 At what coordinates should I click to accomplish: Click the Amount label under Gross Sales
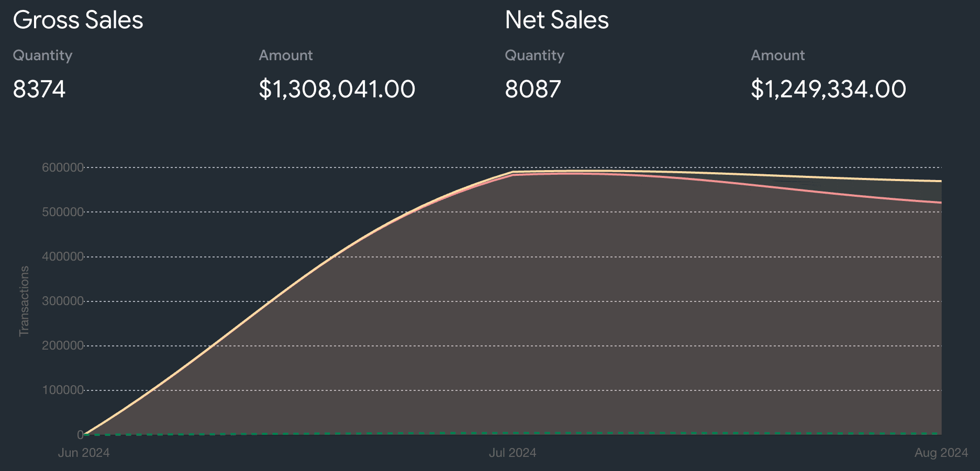[x=285, y=55]
